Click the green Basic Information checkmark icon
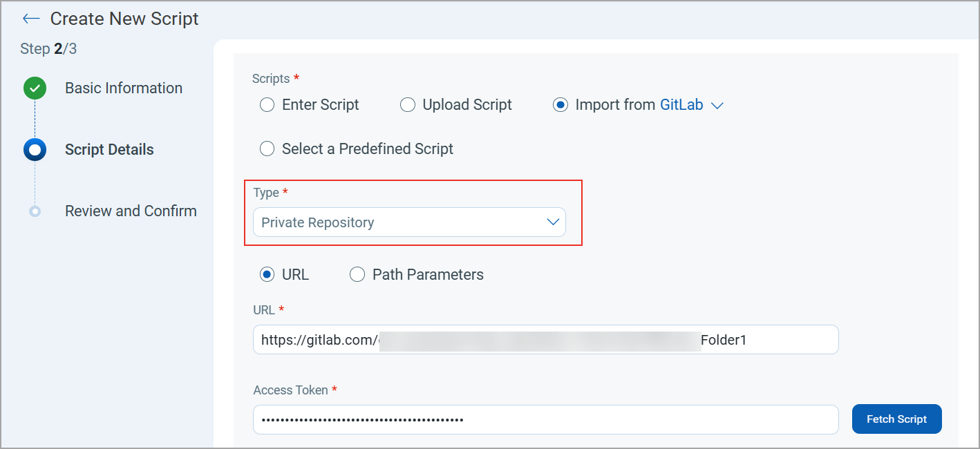 point(35,88)
